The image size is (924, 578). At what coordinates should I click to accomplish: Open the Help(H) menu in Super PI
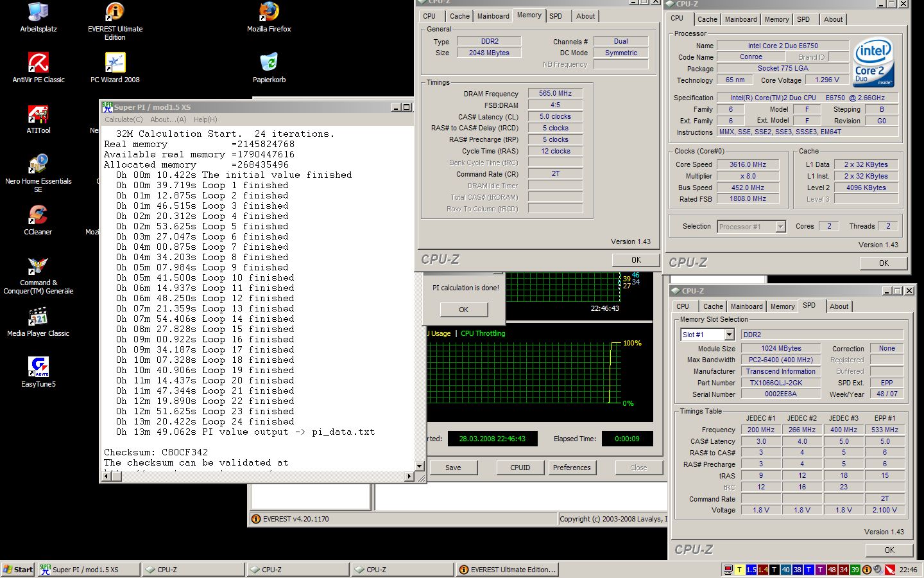[x=205, y=119]
